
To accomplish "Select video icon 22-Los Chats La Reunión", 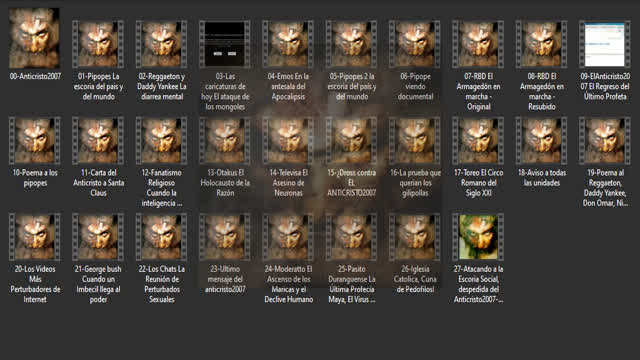I will click(162, 237).
